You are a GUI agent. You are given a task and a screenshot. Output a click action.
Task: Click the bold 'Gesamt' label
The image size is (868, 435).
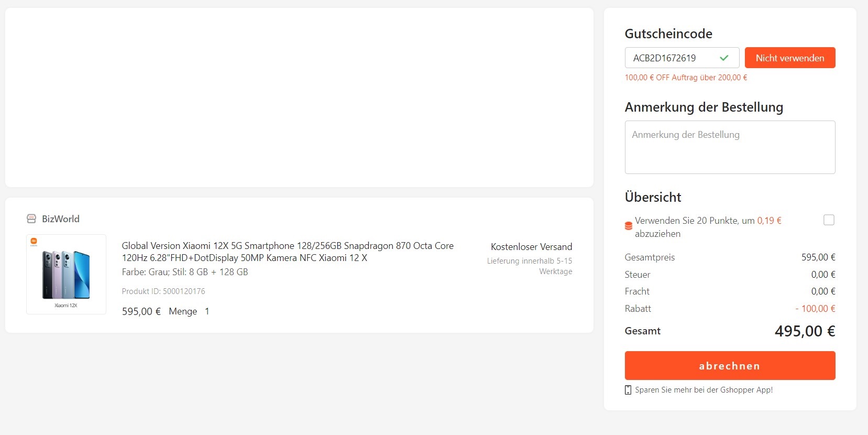click(643, 331)
